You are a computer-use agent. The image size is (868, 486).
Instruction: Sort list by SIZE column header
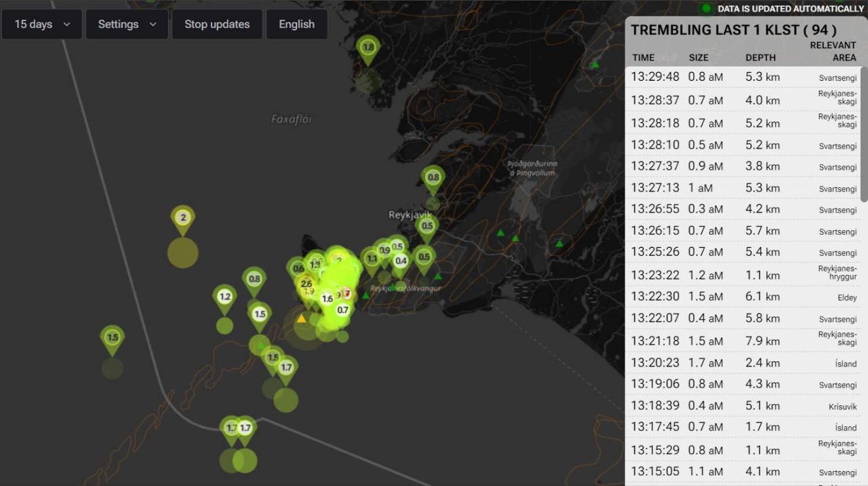(698, 58)
